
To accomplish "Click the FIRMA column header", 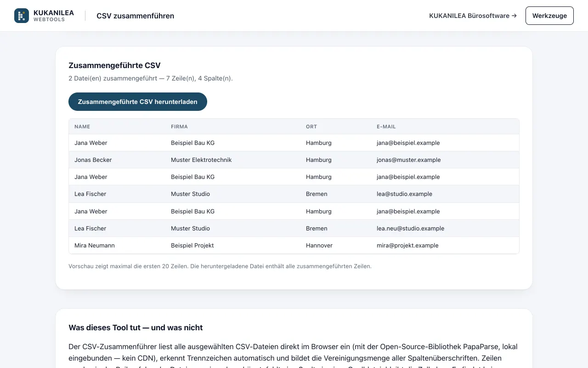I will pyautogui.click(x=179, y=126).
